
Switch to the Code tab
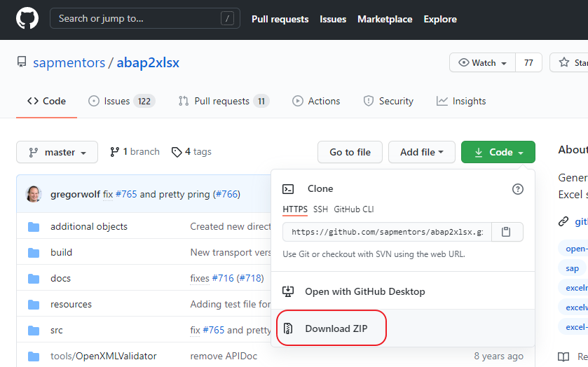point(46,102)
